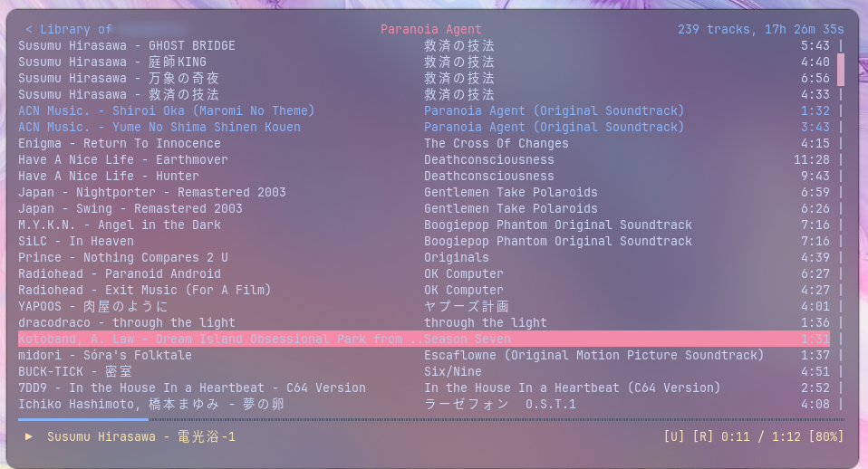The width and height of the screenshot is (868, 469).
Task: Select 7DD9 - In the House In a Heartbeat
Action: coord(192,388)
